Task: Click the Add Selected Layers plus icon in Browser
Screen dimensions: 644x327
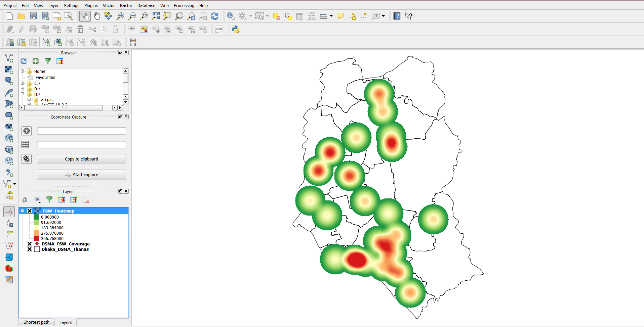Action: [36, 61]
